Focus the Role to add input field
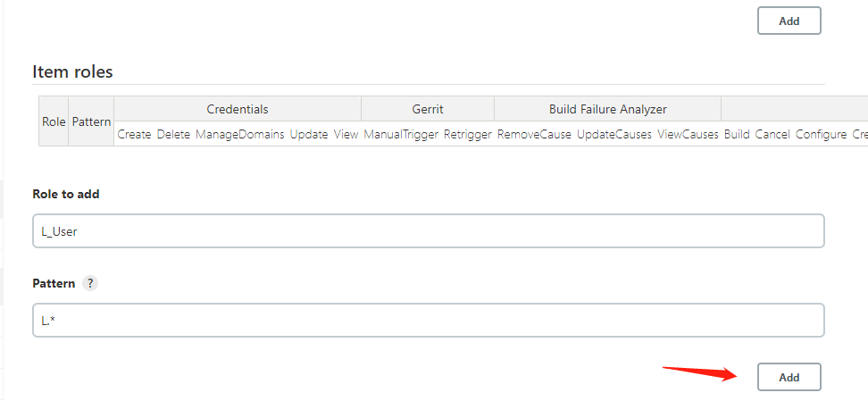Viewport: 868px width, 401px height. click(x=428, y=230)
